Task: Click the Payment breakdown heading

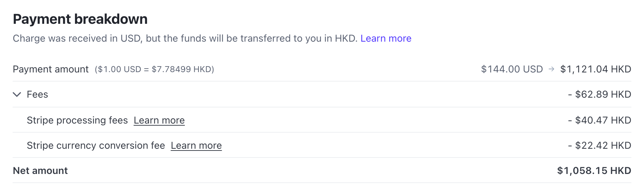Action: (80, 19)
